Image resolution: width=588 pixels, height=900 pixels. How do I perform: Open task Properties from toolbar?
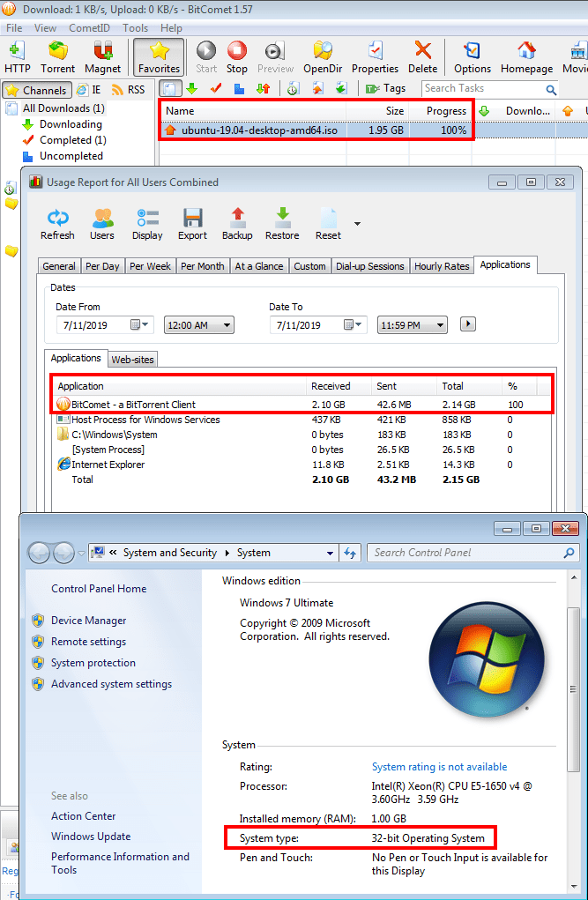(375, 56)
